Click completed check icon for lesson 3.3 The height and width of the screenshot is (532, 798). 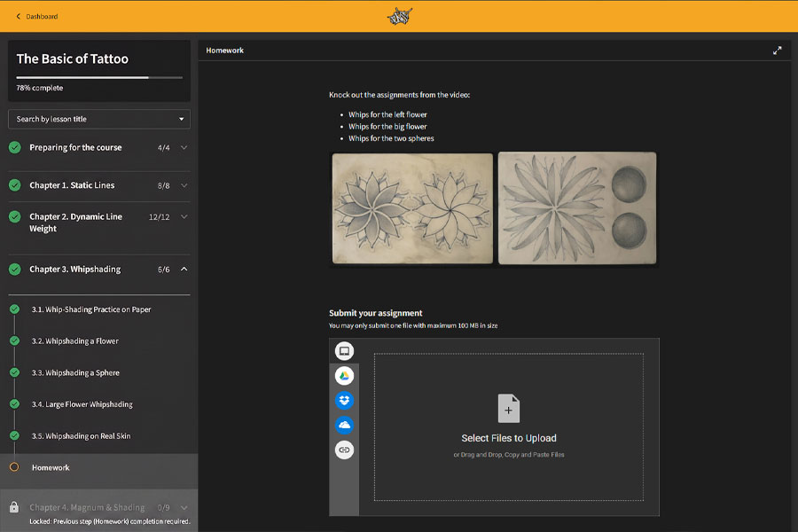(15, 372)
